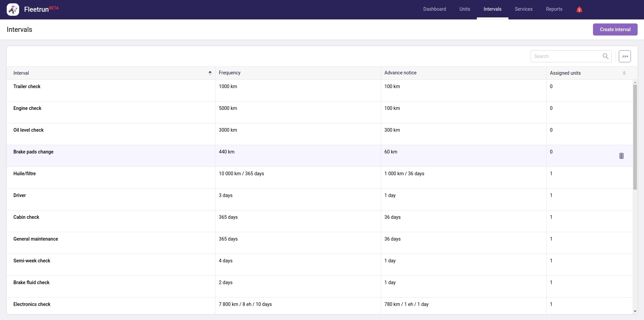The image size is (644, 320).
Task: Switch to the Dashboard page
Action: tap(434, 9)
